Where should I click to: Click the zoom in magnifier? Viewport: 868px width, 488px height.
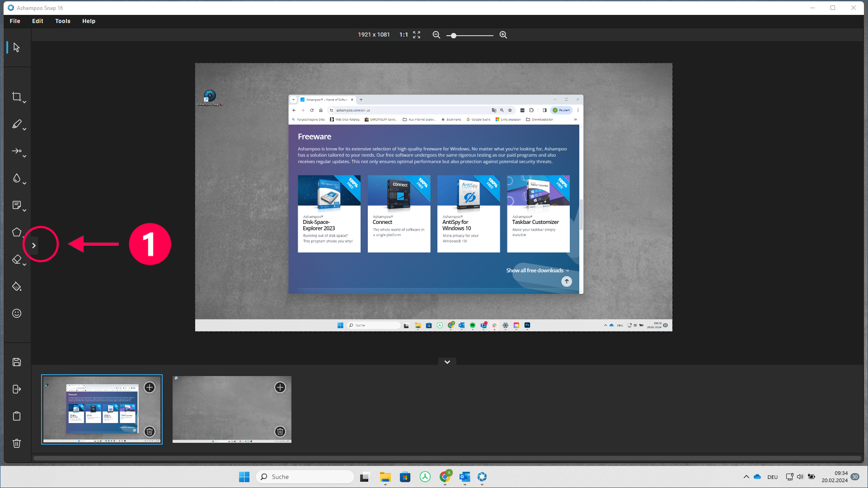coord(503,35)
